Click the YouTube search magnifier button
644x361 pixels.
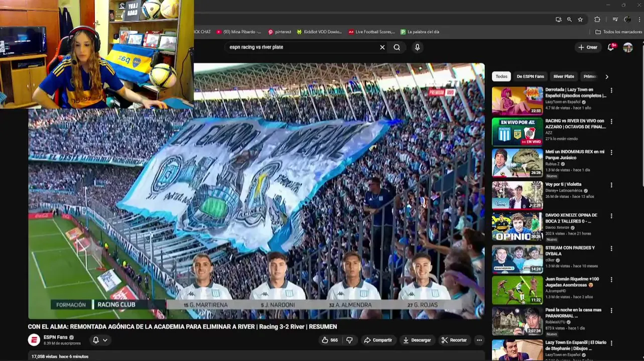tap(397, 47)
